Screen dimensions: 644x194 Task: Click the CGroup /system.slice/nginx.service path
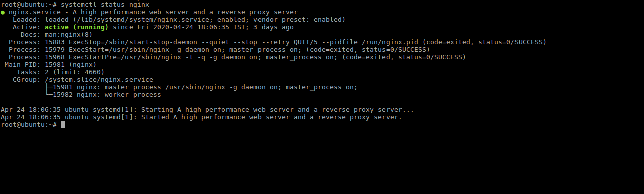point(99,79)
